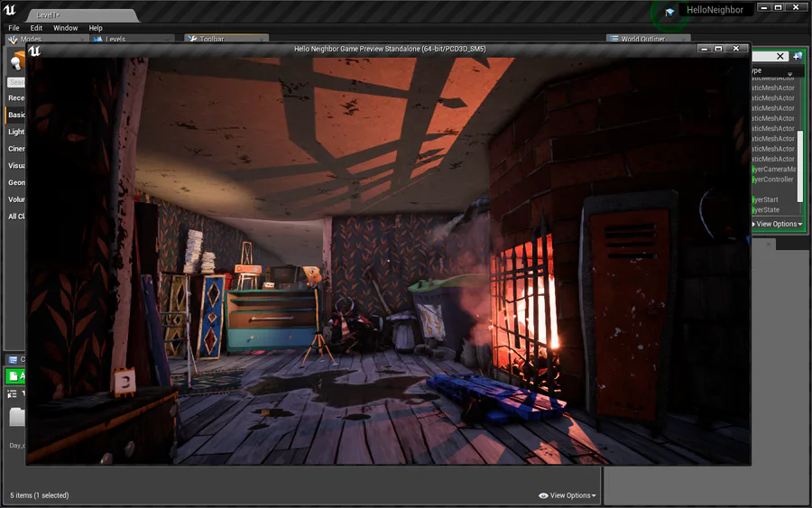The height and width of the screenshot is (508, 812).
Task: Select the PlayerStart outliner row
Action: tap(774, 199)
